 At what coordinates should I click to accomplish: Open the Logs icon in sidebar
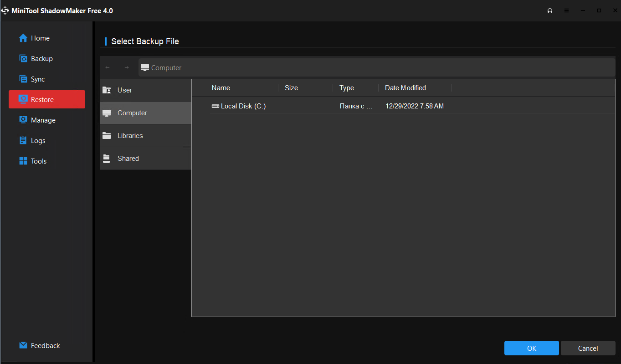click(x=23, y=140)
